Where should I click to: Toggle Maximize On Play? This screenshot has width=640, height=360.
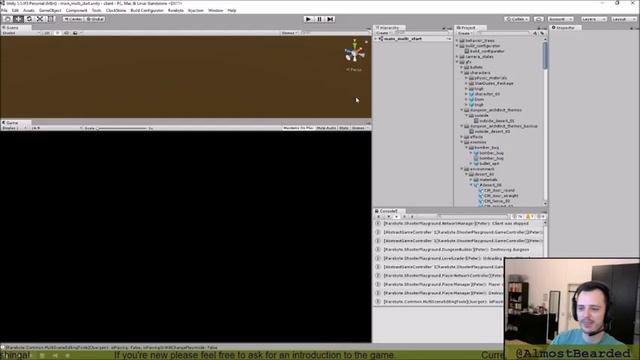[x=298, y=128]
